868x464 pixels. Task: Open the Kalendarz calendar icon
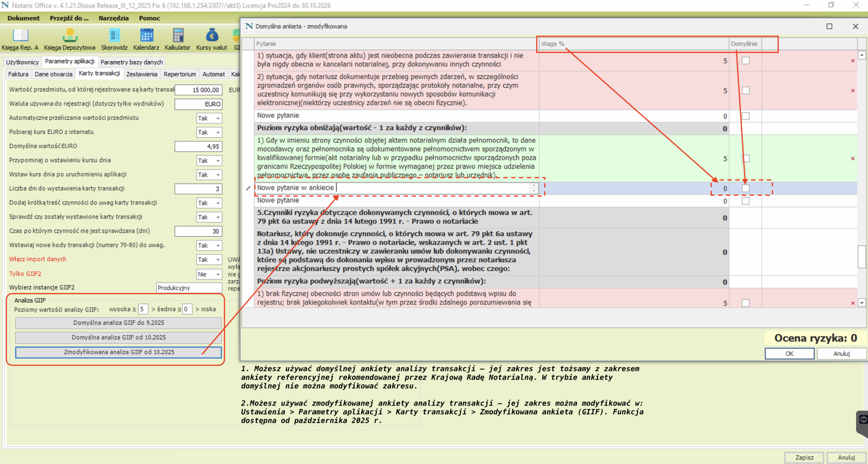[146, 35]
